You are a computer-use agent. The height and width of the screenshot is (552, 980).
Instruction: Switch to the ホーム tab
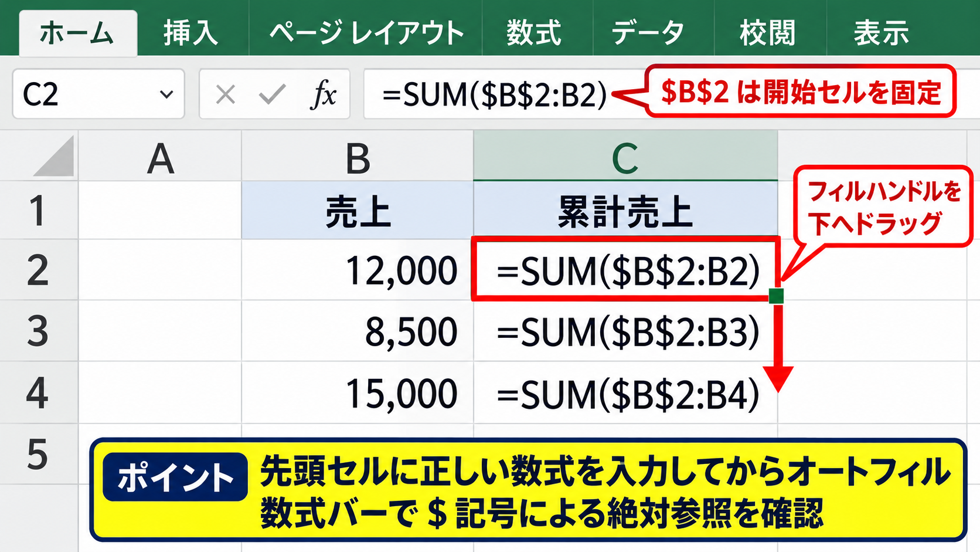point(78,33)
